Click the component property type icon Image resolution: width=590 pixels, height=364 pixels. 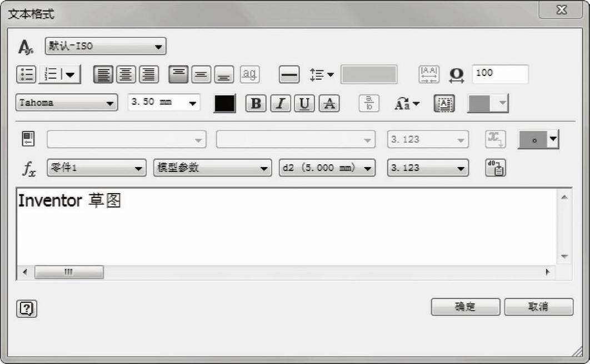click(28, 139)
